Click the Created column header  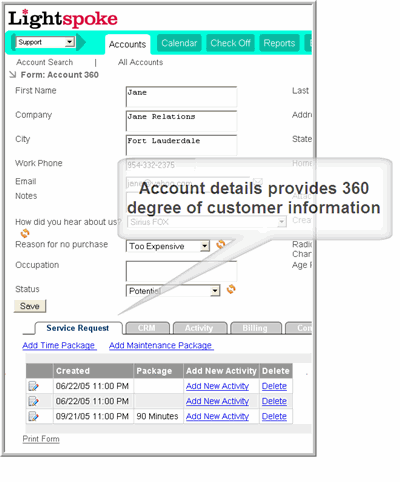pos(93,371)
